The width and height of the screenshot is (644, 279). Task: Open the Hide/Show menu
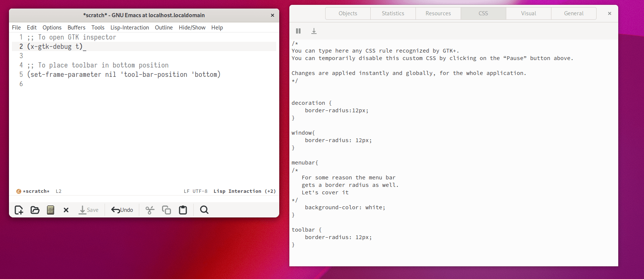[192, 28]
